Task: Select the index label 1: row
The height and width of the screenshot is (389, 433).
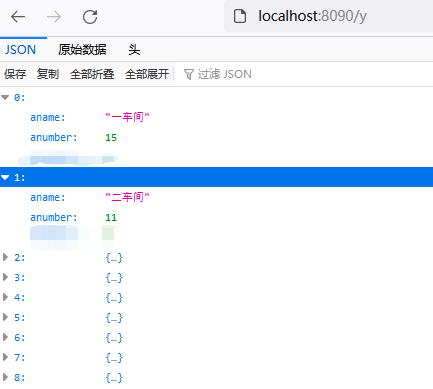Action: pyautogui.click(x=216, y=177)
